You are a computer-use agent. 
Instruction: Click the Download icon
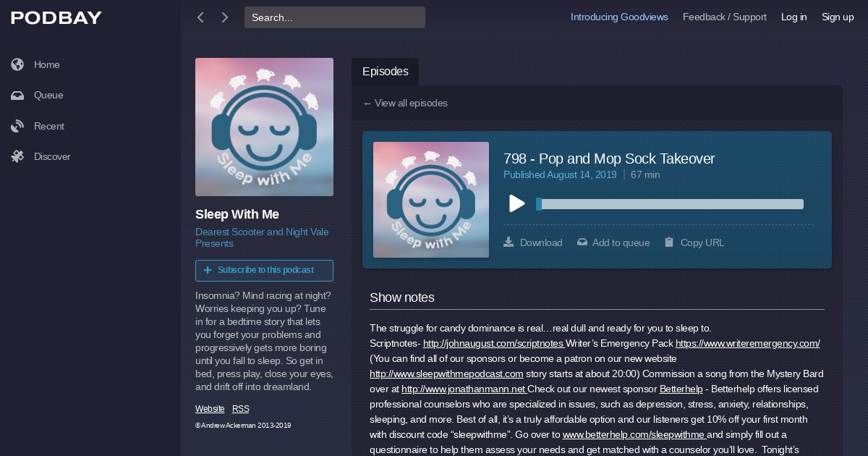point(509,242)
